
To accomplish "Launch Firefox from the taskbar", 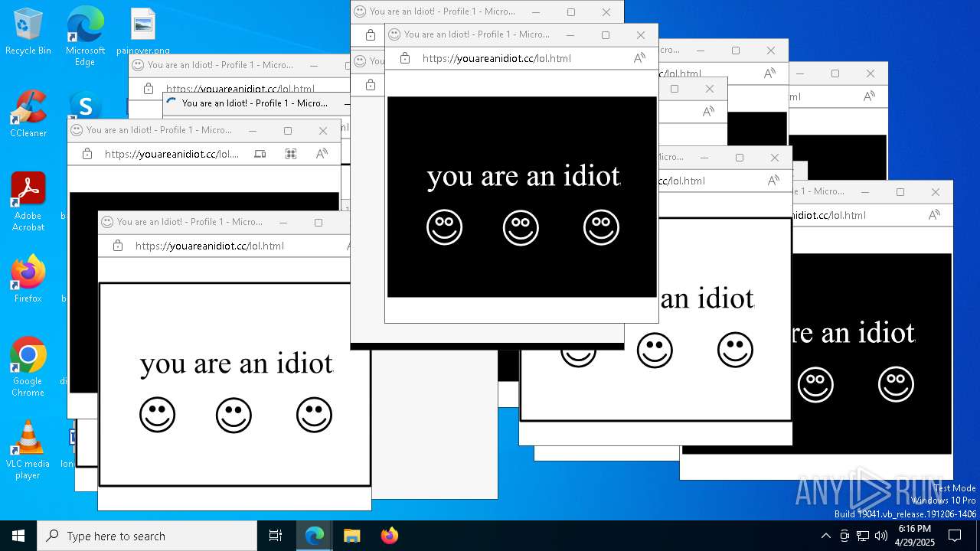I will pyautogui.click(x=389, y=536).
